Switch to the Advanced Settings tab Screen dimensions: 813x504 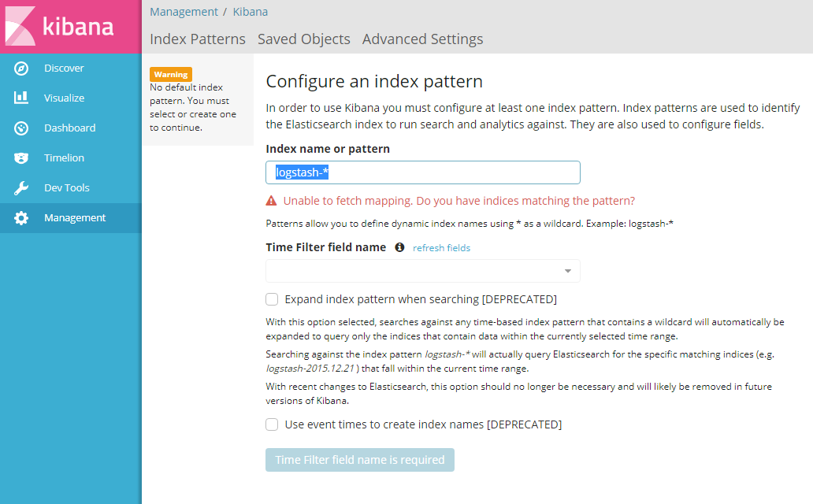(x=422, y=39)
